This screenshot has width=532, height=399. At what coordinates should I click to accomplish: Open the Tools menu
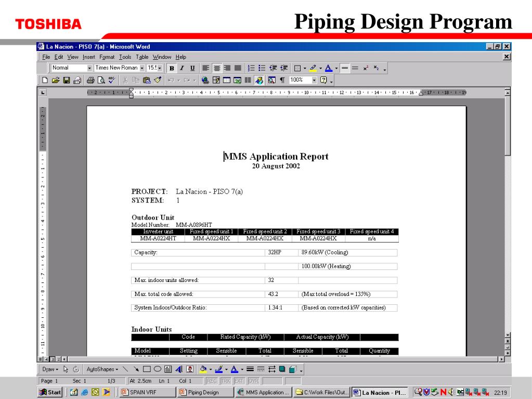[x=125, y=57]
